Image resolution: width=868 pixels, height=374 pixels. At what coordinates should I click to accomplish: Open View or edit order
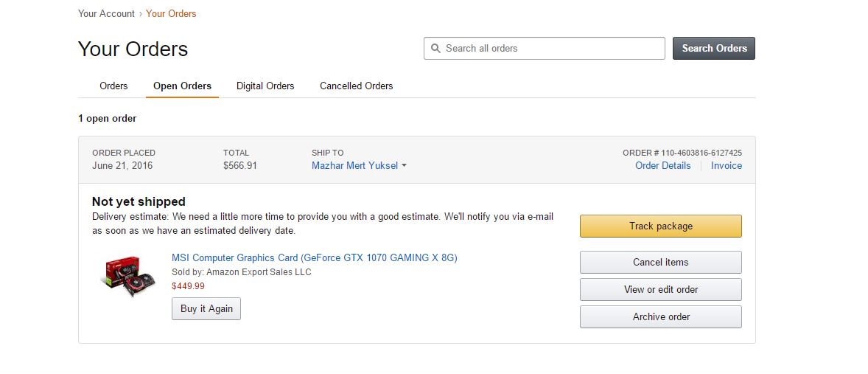[x=661, y=289]
